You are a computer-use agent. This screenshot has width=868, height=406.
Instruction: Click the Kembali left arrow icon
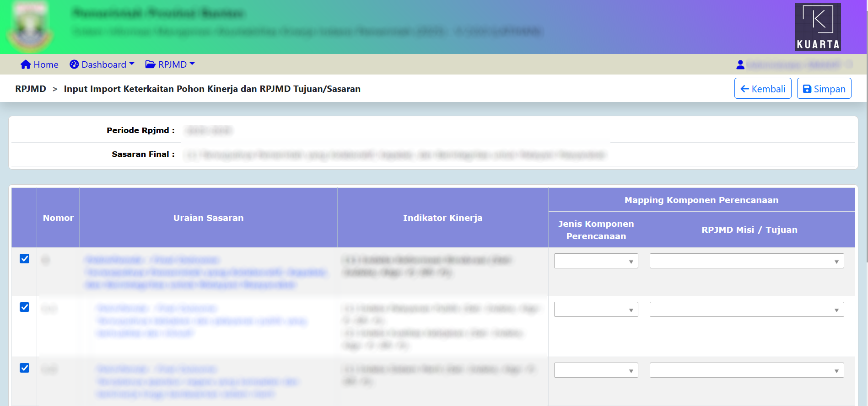pyautogui.click(x=744, y=89)
